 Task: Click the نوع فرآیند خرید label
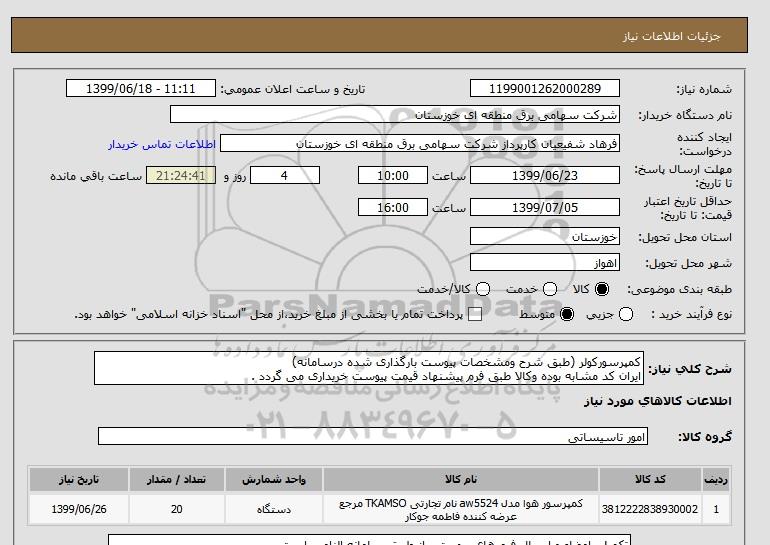[x=691, y=314]
